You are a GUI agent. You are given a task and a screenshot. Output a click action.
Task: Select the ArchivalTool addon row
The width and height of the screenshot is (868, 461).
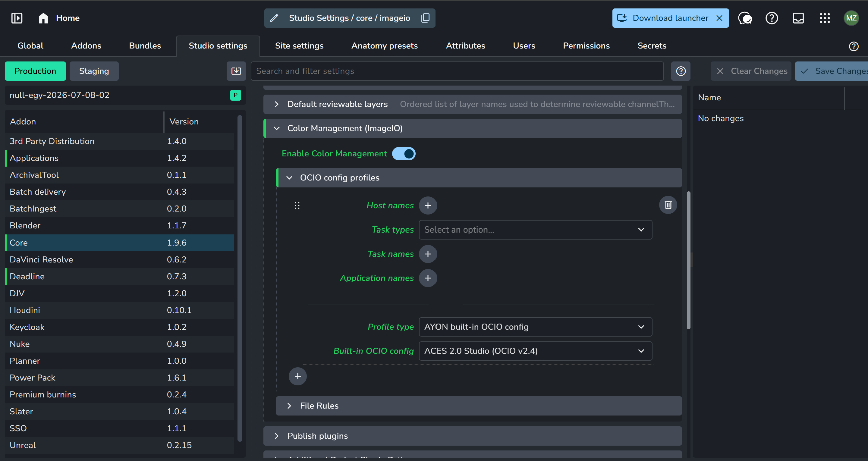point(119,175)
